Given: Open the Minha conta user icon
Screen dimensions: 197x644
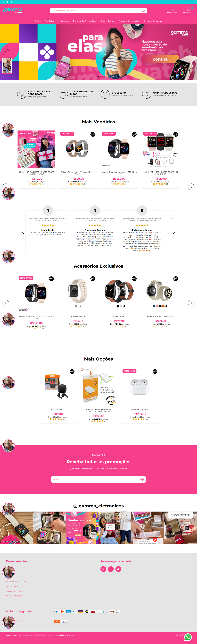Looking at the screenshot, I should point(172,9).
